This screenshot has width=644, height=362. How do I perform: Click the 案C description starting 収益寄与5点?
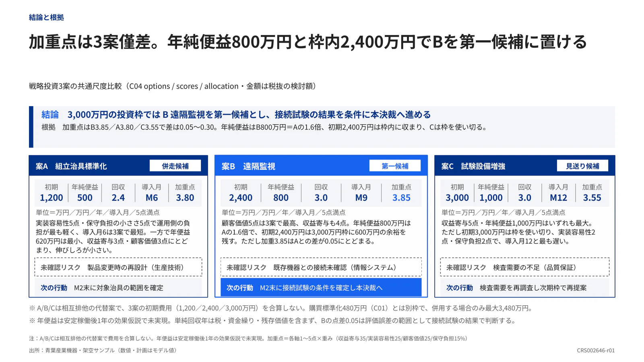pos(518,232)
